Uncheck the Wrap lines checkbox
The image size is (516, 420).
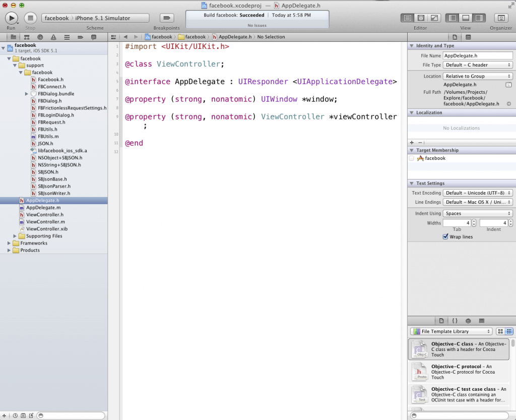click(445, 236)
